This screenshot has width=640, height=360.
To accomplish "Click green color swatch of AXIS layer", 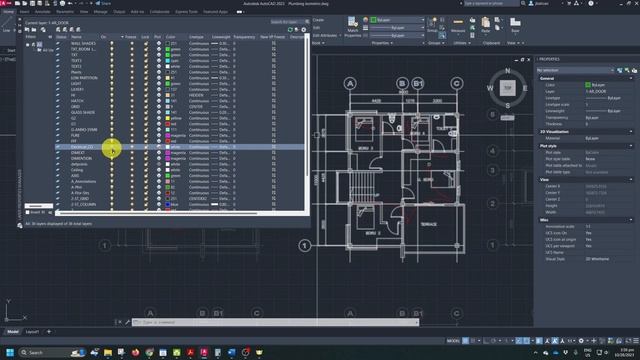I will pos(167,176).
